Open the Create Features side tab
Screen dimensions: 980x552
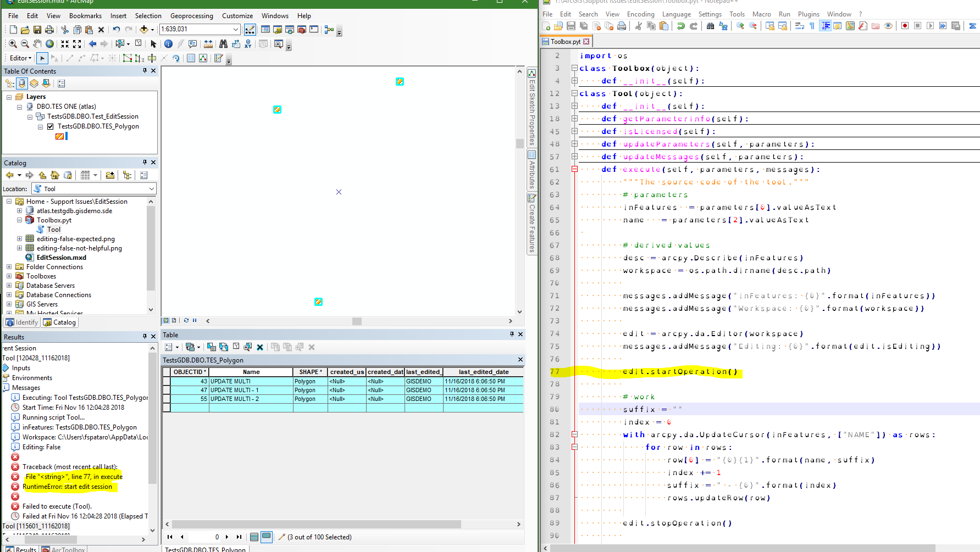pos(531,223)
